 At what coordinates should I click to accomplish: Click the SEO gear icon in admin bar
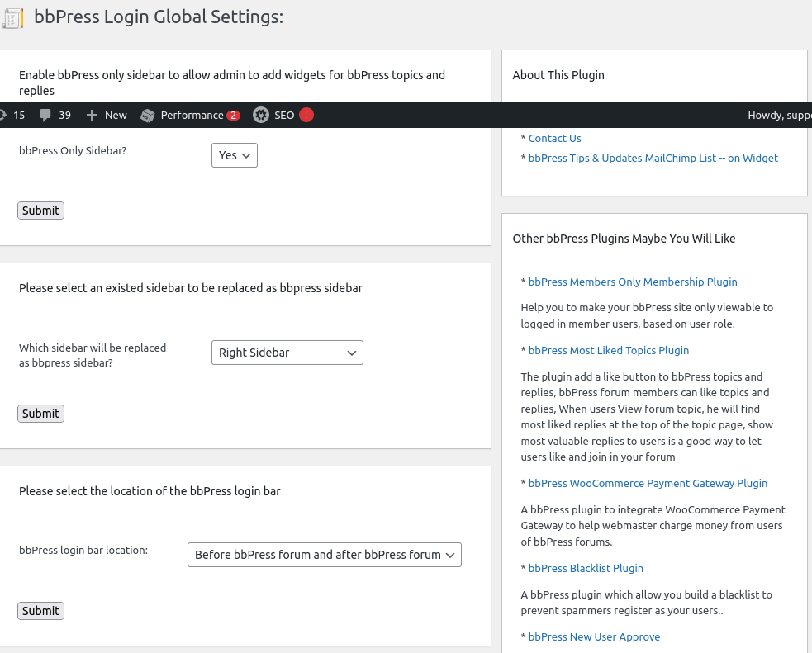point(261,115)
